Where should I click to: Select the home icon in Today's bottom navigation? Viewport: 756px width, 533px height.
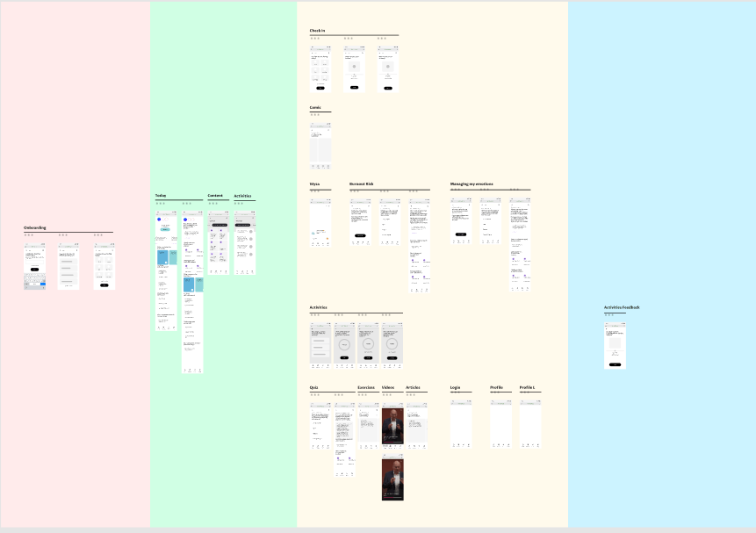pyautogui.click(x=159, y=328)
